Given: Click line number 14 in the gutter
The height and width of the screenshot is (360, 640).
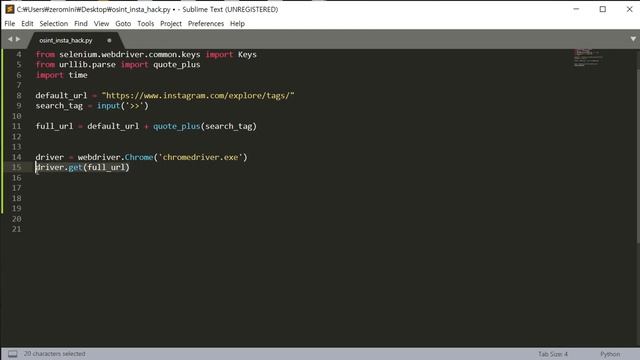Looking at the screenshot, I should pyautogui.click(x=16, y=157).
